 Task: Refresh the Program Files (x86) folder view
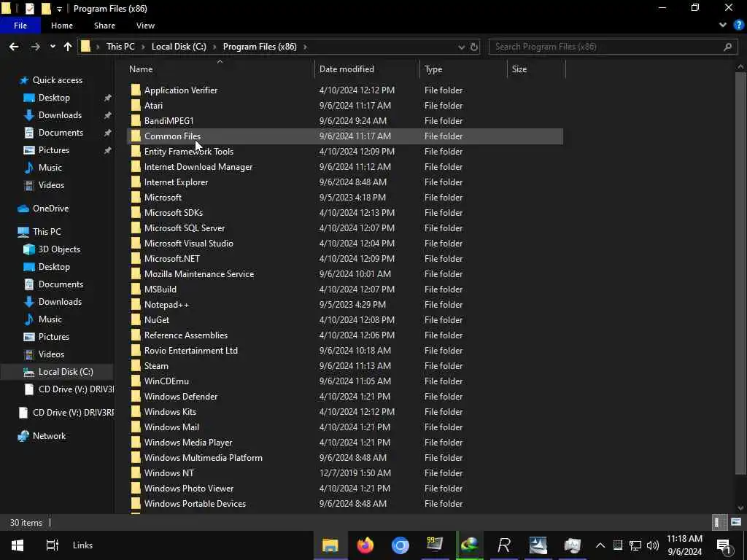[x=474, y=47]
